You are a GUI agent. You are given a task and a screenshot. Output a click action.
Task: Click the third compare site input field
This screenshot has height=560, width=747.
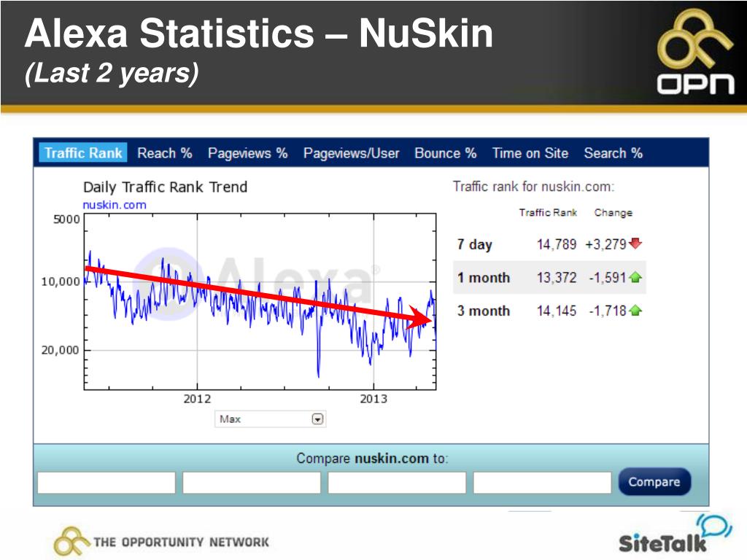[397, 483]
